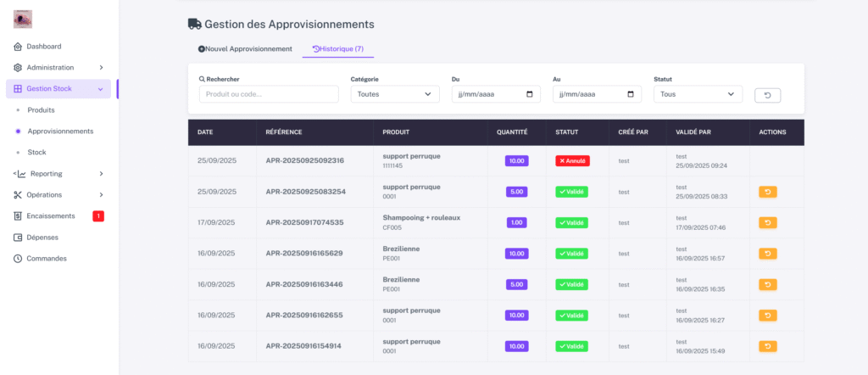Click the Rechercher search input field

point(269,94)
